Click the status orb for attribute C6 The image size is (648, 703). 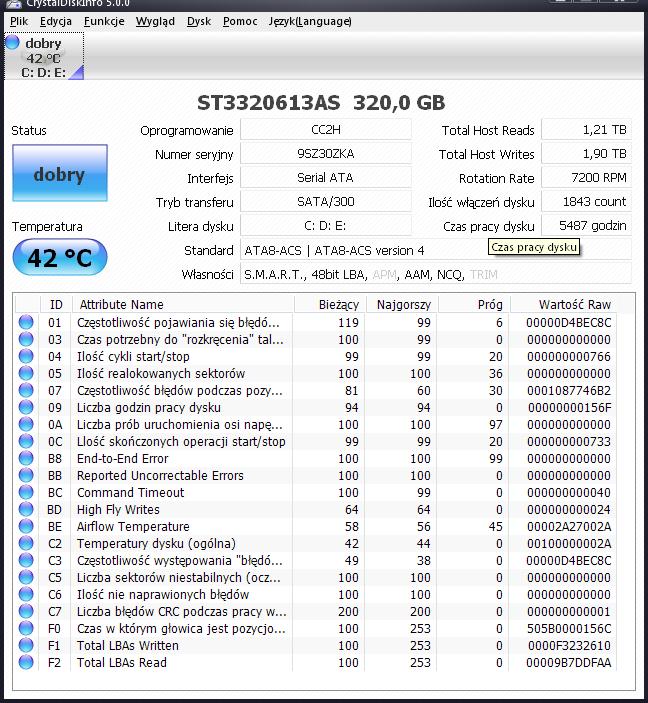[26, 595]
